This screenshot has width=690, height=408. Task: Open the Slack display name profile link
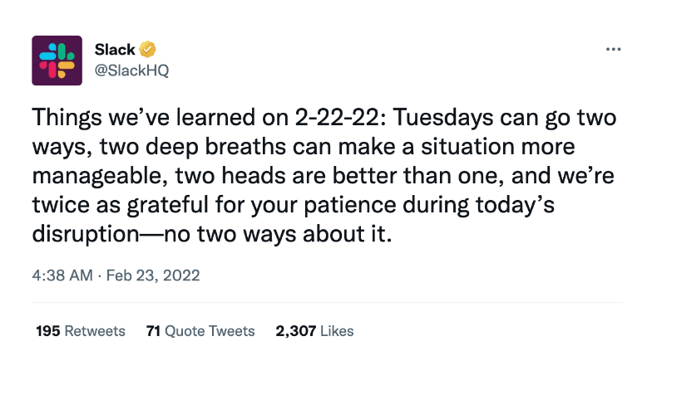pos(114,49)
